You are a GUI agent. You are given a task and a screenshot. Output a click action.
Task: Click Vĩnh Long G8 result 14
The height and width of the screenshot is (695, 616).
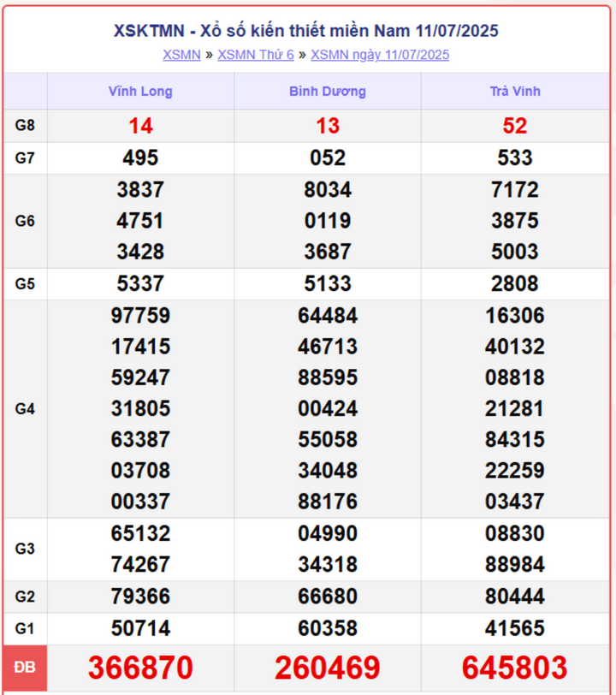click(140, 126)
